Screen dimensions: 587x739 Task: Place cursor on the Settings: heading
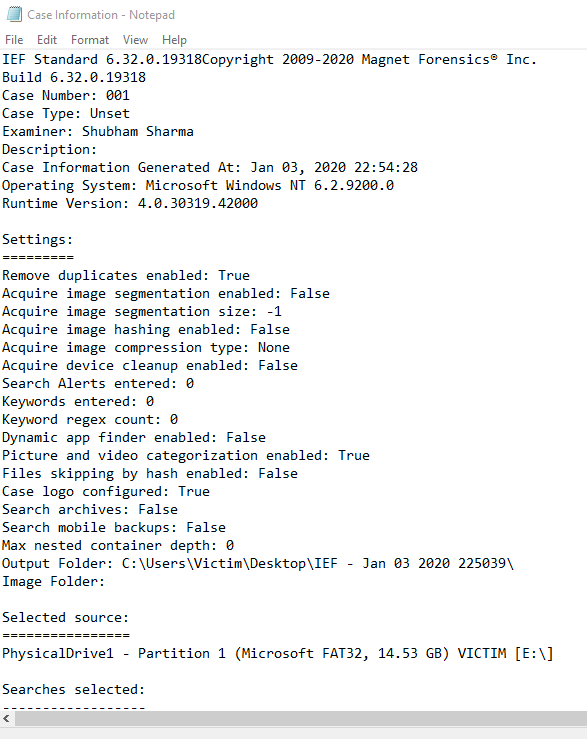point(37,240)
